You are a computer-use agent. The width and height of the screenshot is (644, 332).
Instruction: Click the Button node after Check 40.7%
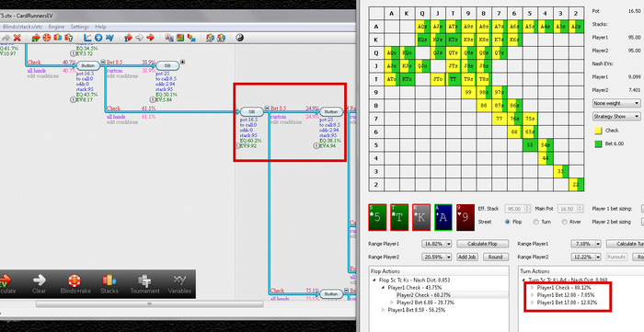pos(88,65)
